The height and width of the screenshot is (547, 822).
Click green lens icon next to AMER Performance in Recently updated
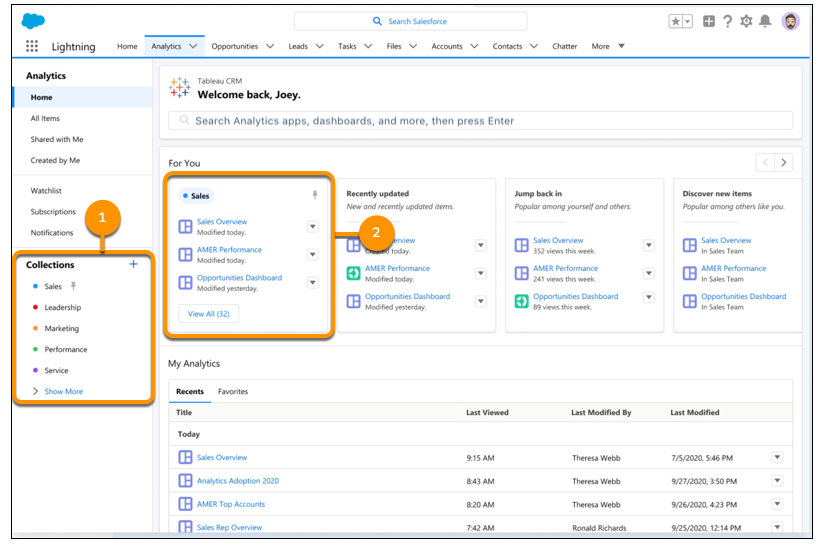(x=353, y=273)
